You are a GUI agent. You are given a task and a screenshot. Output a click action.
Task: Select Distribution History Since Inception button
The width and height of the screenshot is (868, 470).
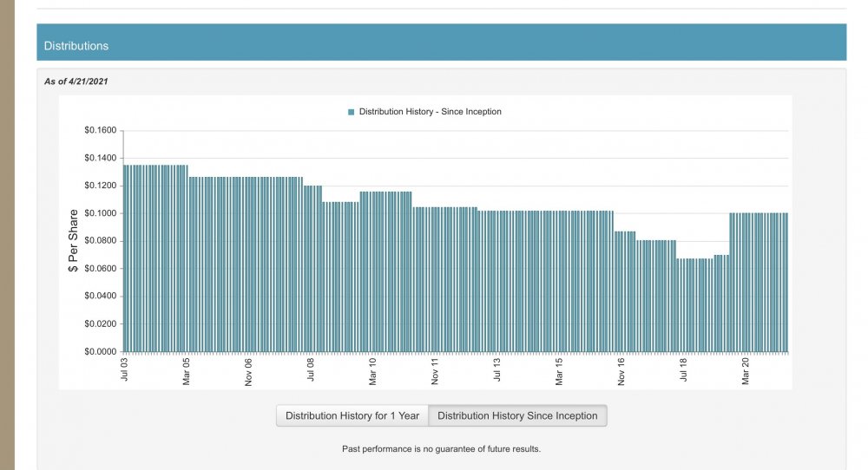pos(517,416)
